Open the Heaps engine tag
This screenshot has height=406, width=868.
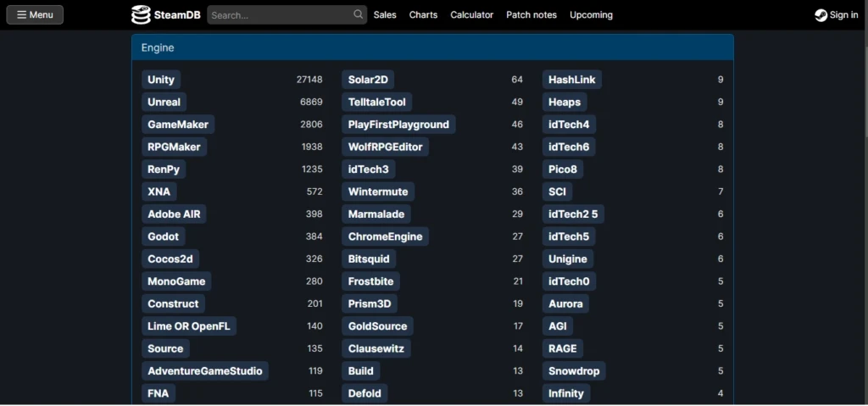[x=565, y=102]
